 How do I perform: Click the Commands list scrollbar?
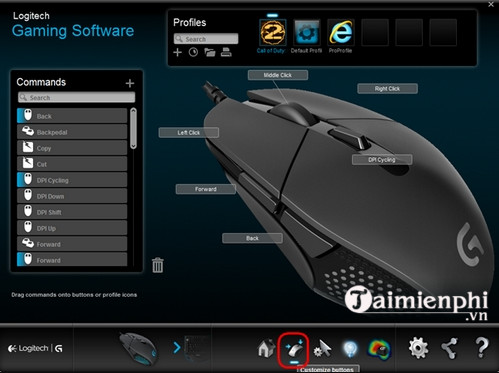click(133, 128)
